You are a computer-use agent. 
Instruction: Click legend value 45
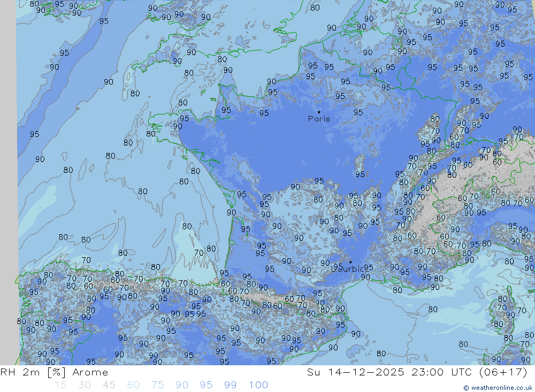[109, 385]
